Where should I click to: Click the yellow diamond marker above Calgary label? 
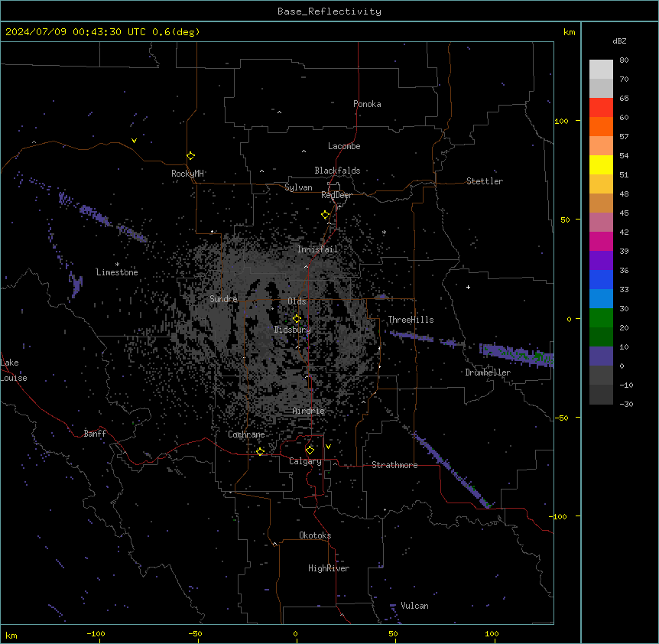tap(310, 450)
